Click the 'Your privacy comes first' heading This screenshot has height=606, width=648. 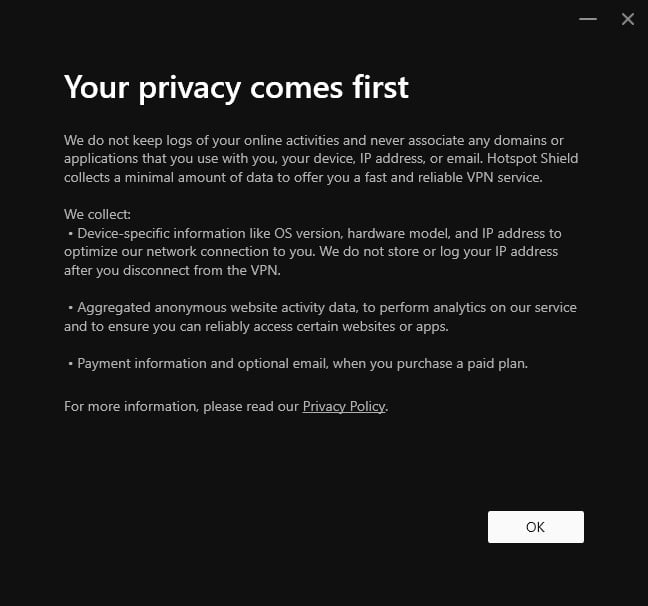point(236,87)
